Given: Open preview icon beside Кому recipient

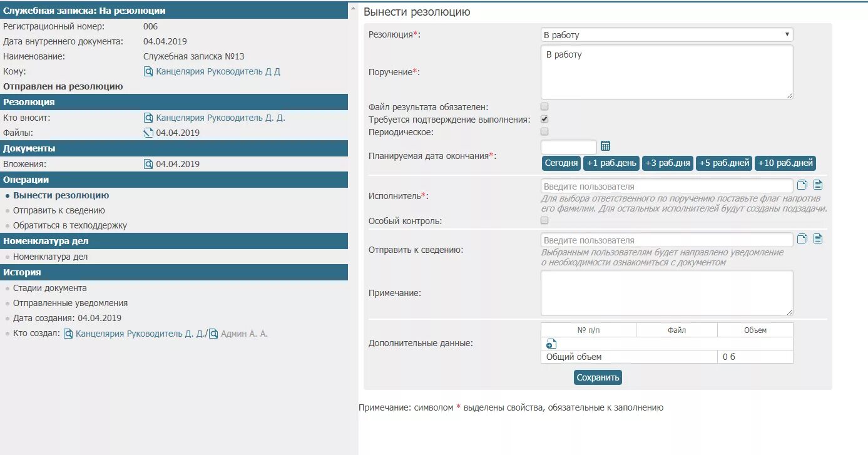Looking at the screenshot, I should 148,72.
